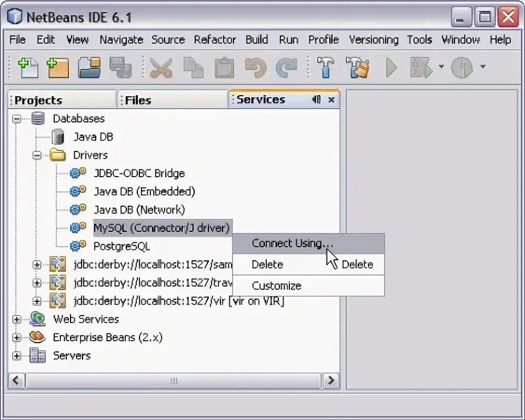Click Clean and Build hammer-broom icon
This screenshot has width=525, height=420.
[357, 67]
